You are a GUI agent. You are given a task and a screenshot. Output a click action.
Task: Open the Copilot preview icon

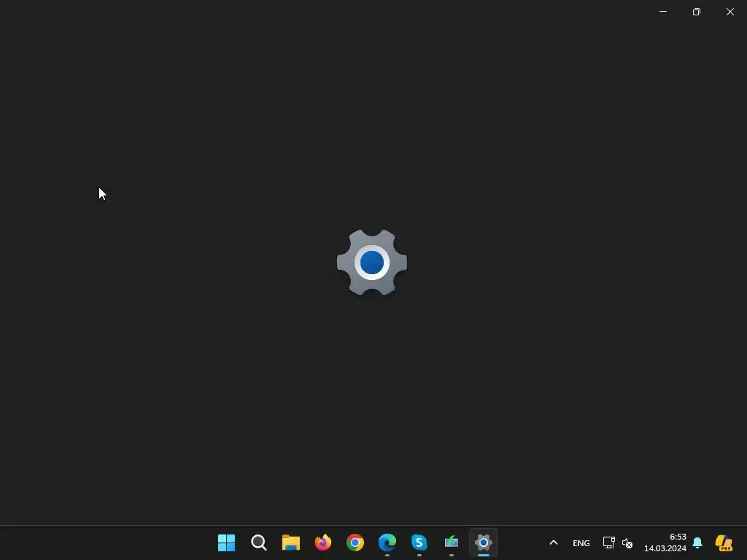(x=724, y=542)
